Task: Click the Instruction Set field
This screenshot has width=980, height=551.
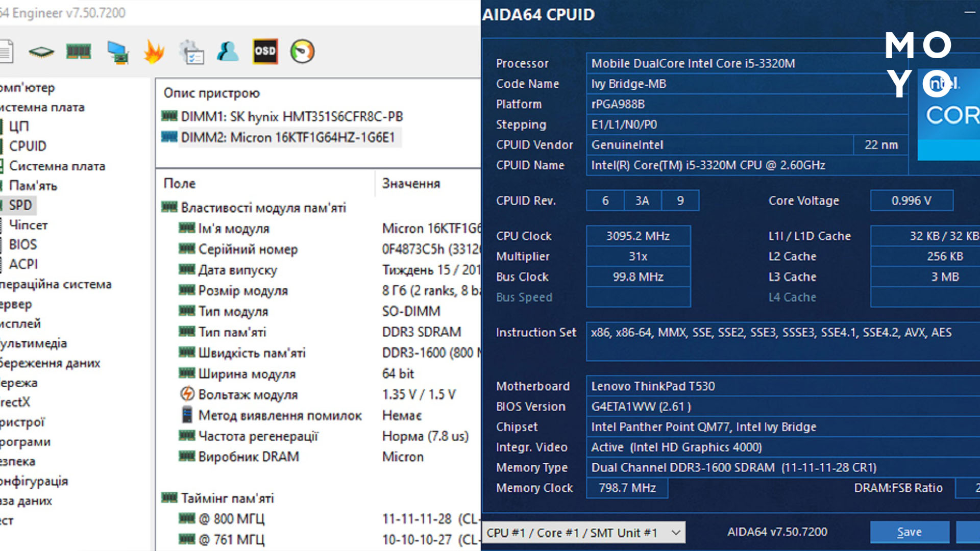Action: [783, 341]
